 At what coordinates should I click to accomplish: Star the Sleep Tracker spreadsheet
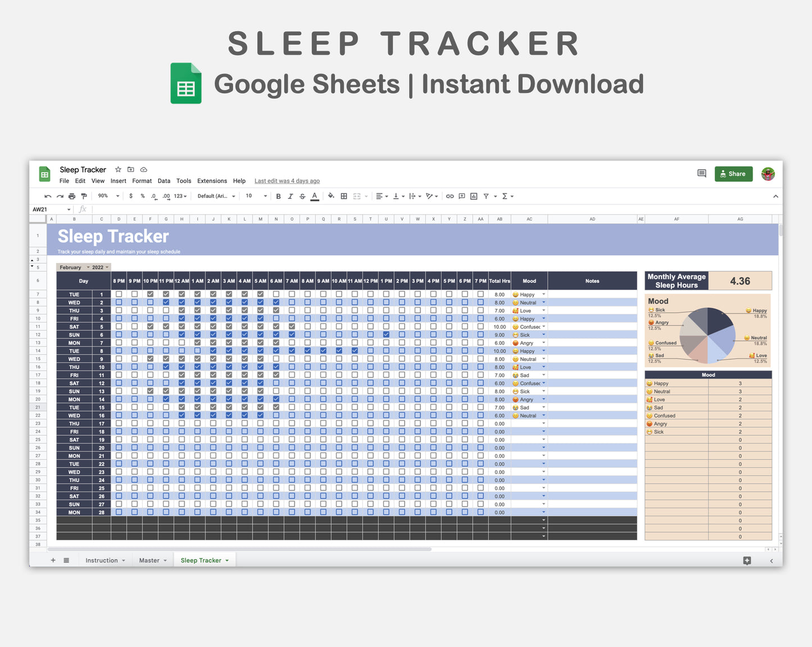[x=118, y=169]
